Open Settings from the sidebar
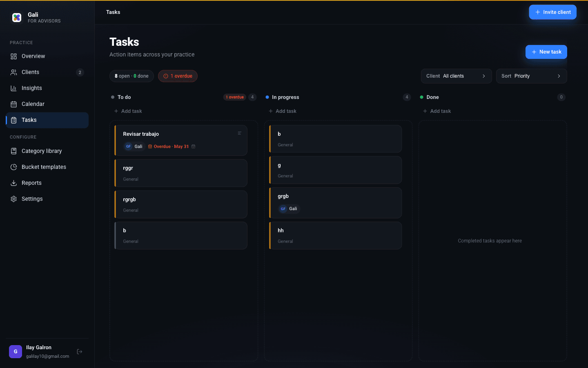This screenshot has height=368, width=588. coord(47,199)
